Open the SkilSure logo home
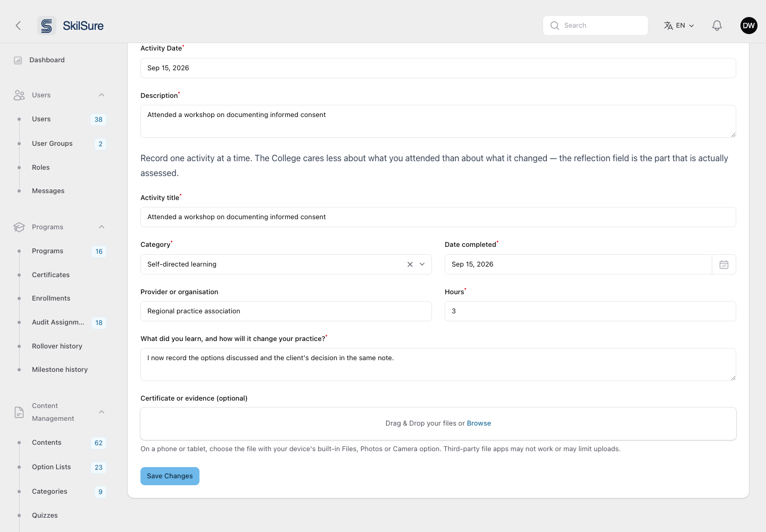Screen dimensions: 766x532 [71, 26]
